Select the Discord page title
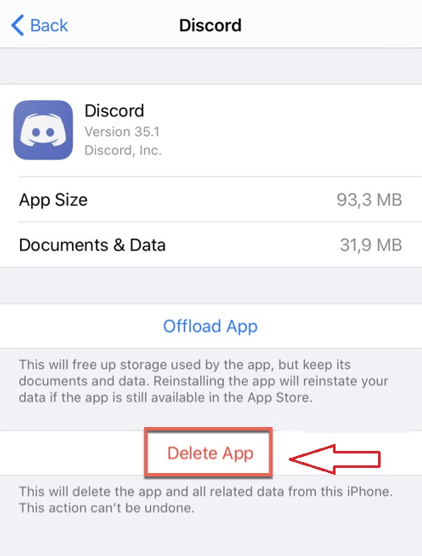 210,26
